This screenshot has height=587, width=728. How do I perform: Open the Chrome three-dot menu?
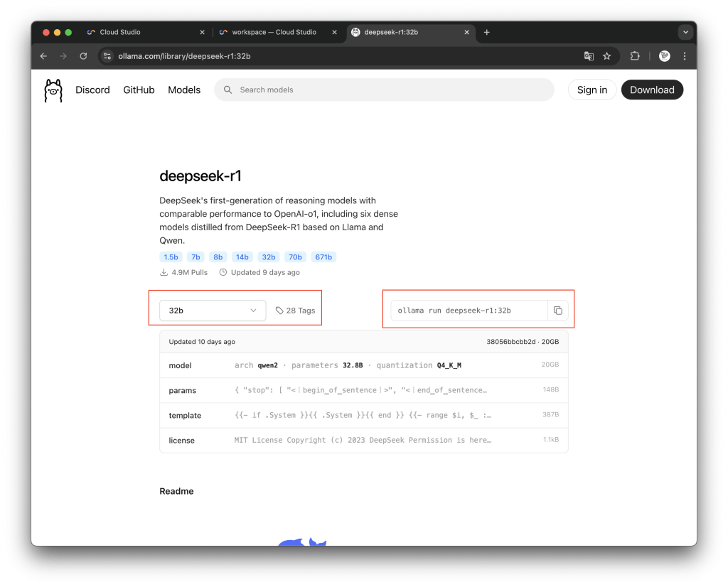(x=685, y=56)
